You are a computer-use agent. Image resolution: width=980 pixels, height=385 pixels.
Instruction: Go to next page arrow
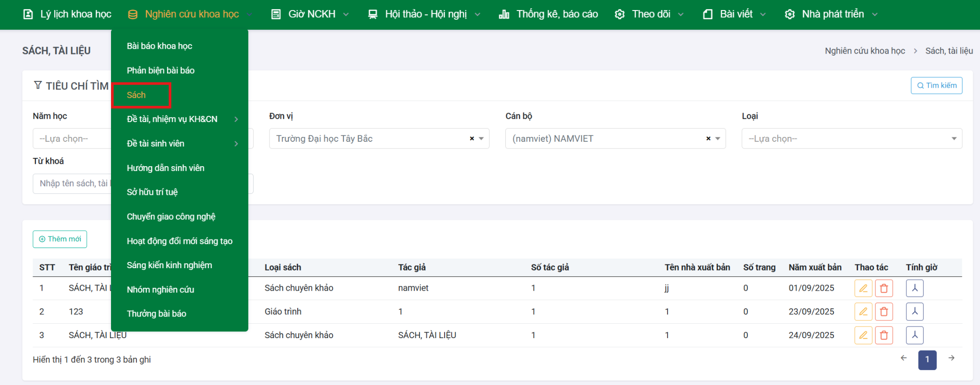coord(951,358)
